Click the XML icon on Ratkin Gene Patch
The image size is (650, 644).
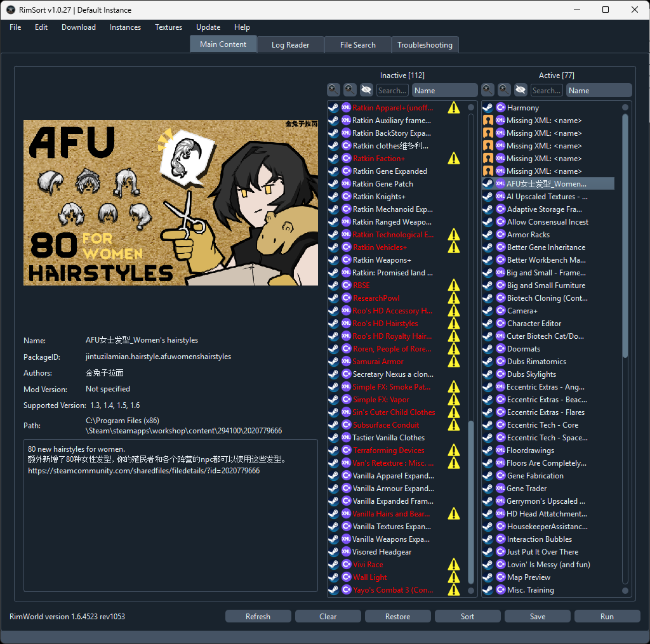(x=346, y=183)
